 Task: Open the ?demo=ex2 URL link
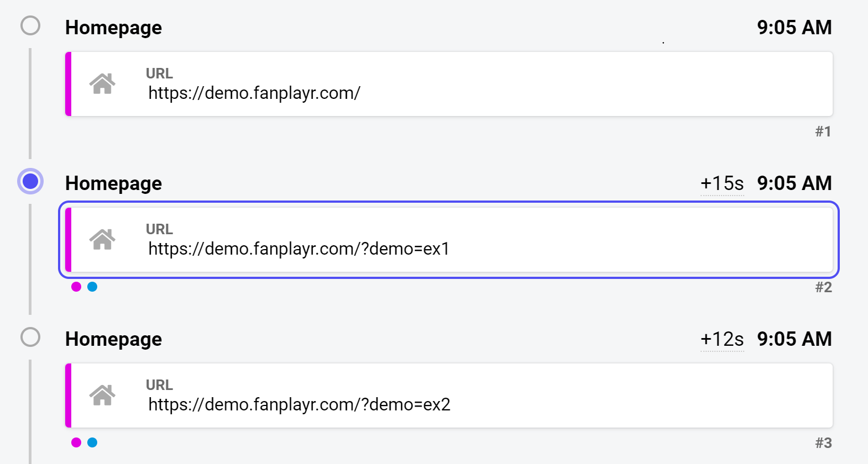tap(299, 404)
